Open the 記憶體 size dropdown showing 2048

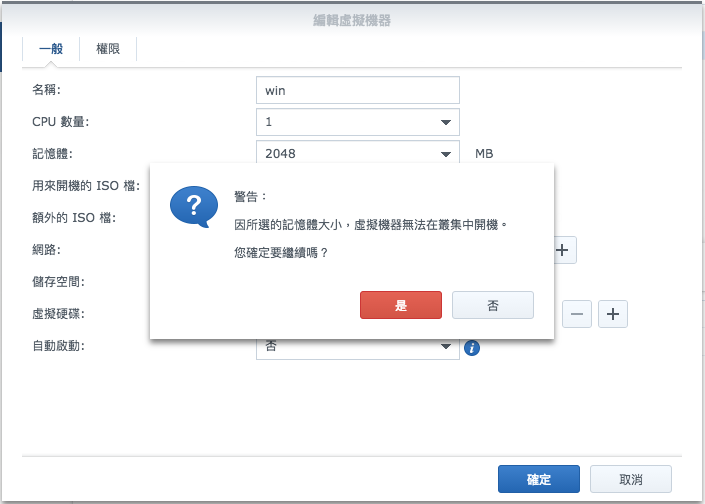358,152
